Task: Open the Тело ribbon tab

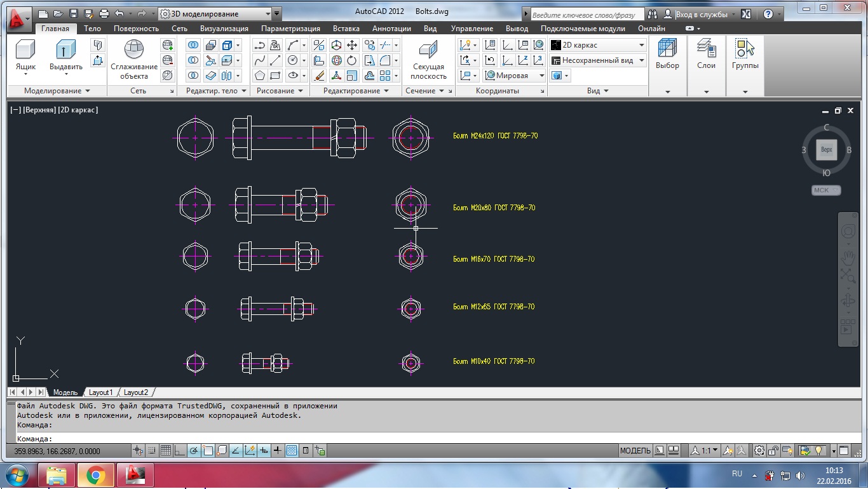Action: pyautogui.click(x=92, y=29)
